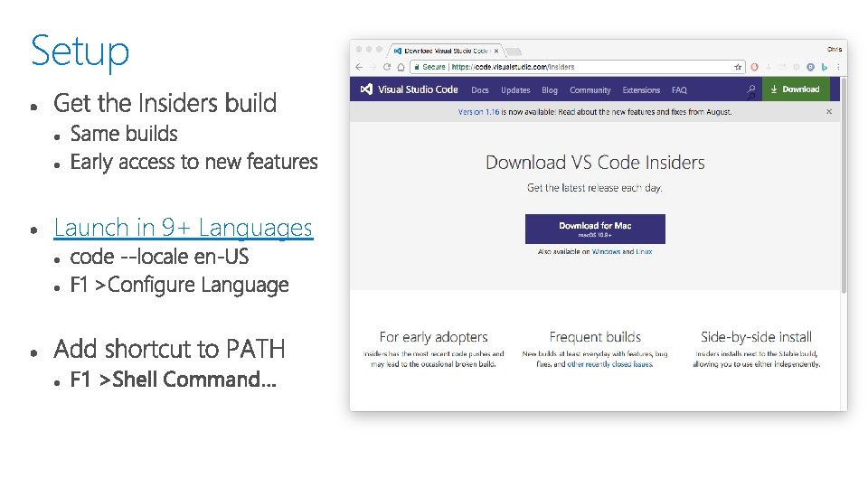Click 'Frequent builds' heading
Screen dimensions: 868x488
click(x=595, y=337)
